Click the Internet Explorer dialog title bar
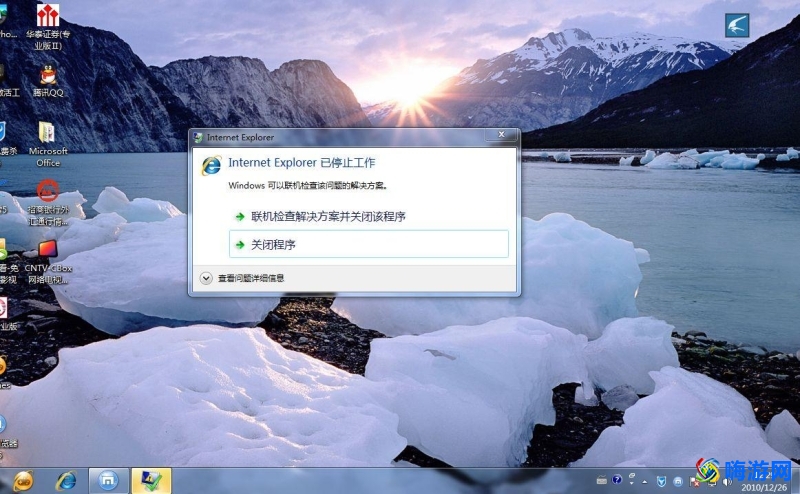 click(x=337, y=137)
